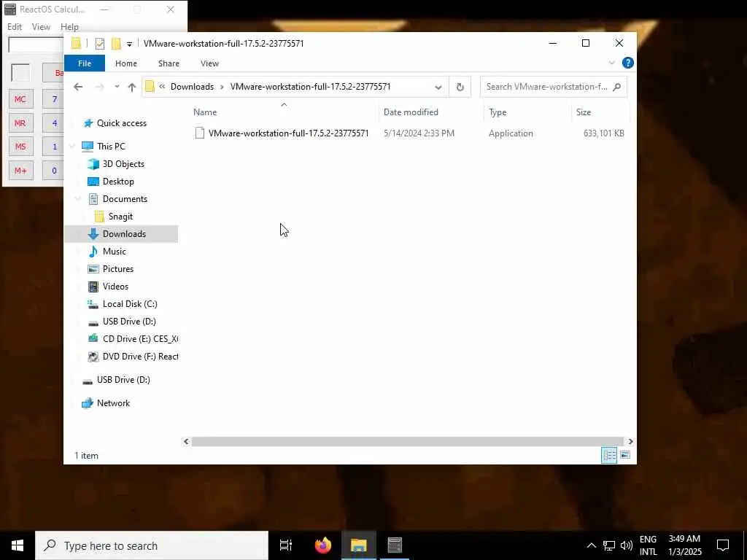This screenshot has height=560, width=747.
Task: Open DVD Drive (F:) in sidebar
Action: (140, 357)
